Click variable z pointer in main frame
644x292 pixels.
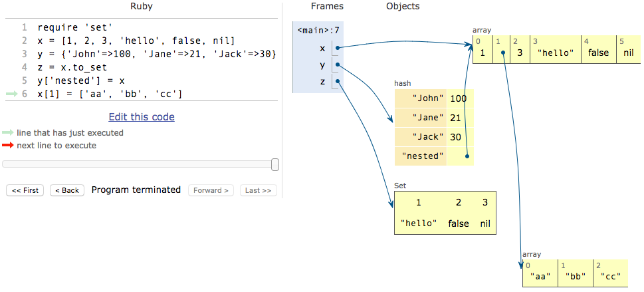(337, 81)
